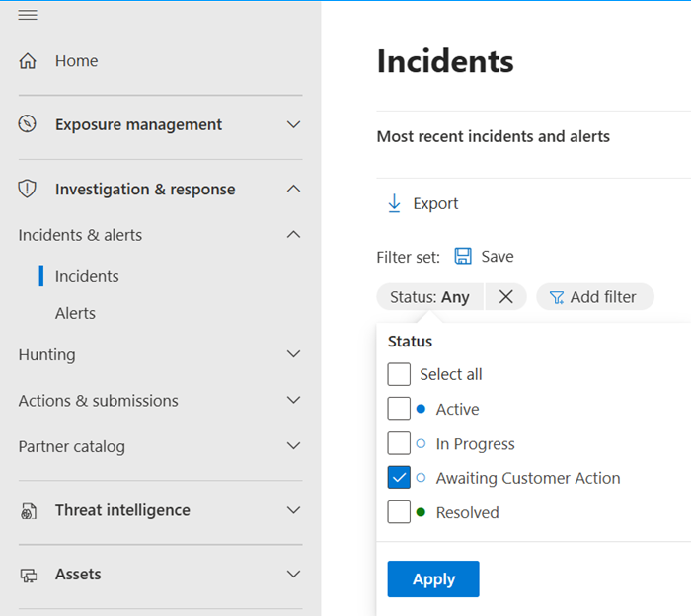Remove the Status filter with X
691x616 pixels.
point(505,297)
